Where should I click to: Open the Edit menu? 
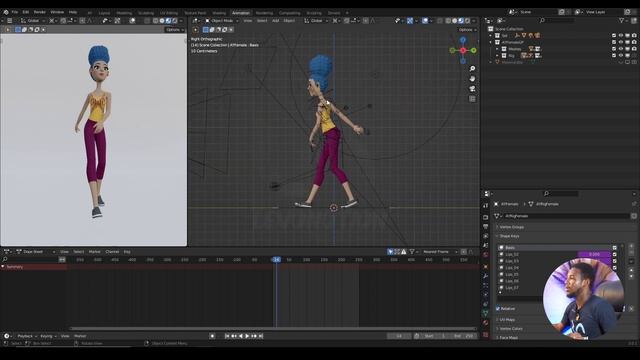click(26, 12)
